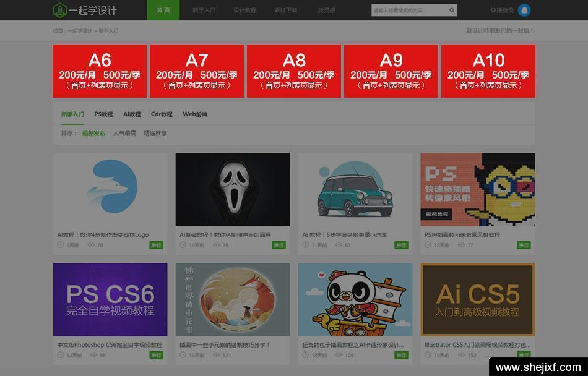Open title AI基础教程！教你绘制惊声尖叫面具
Viewport: 588px width, 376px height.
(225, 235)
